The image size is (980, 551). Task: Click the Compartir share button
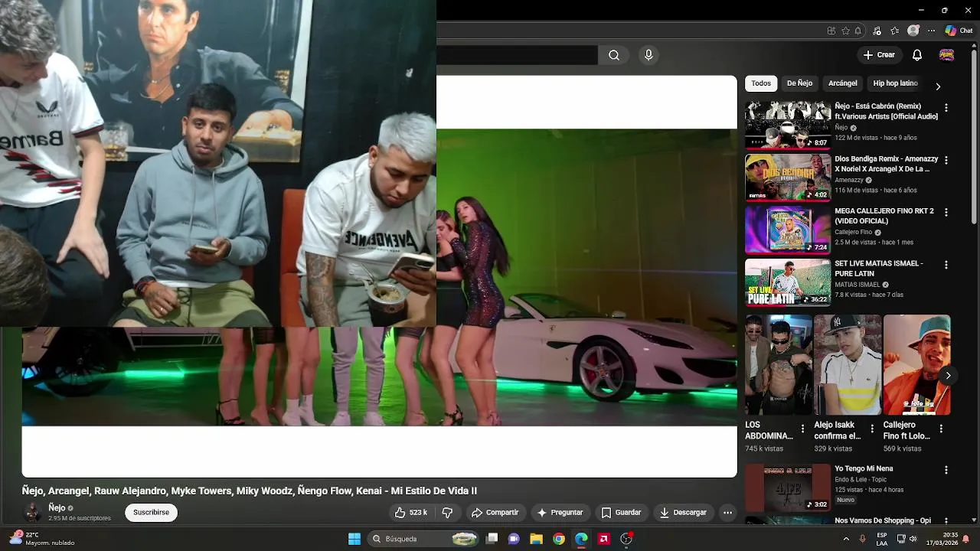(495, 513)
